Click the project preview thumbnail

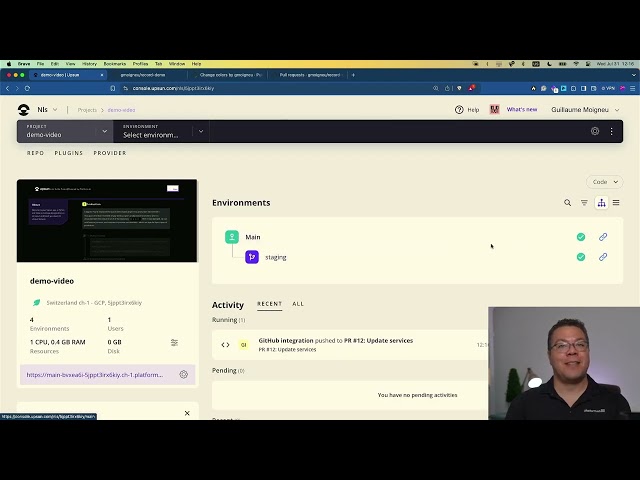107,220
